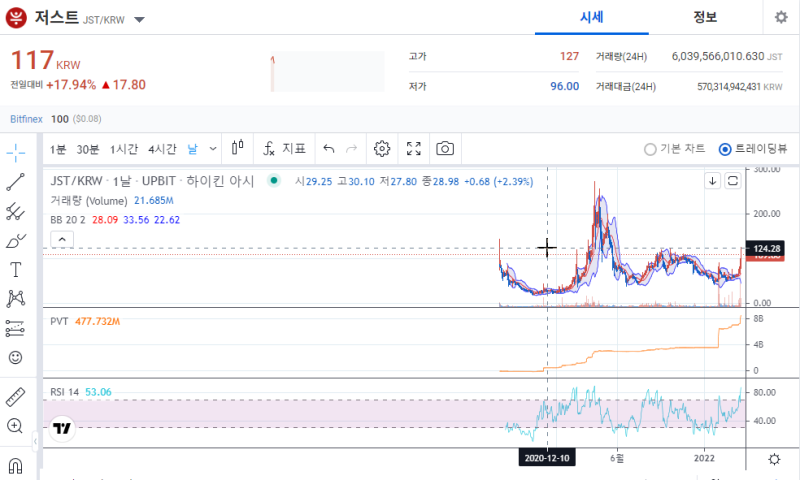This screenshot has height=480, width=800.
Task: Click the 고가 value 127
Action: point(569,56)
